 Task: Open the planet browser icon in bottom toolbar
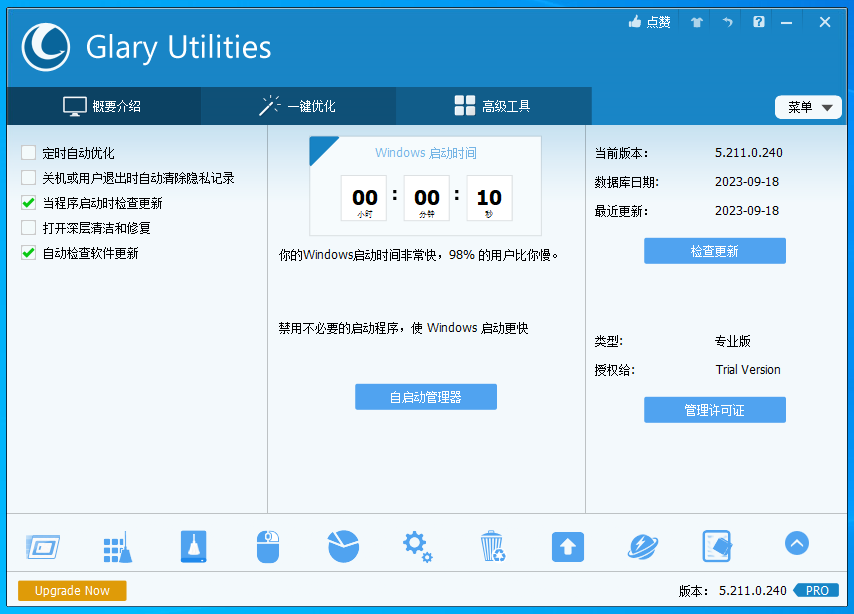tap(642, 546)
